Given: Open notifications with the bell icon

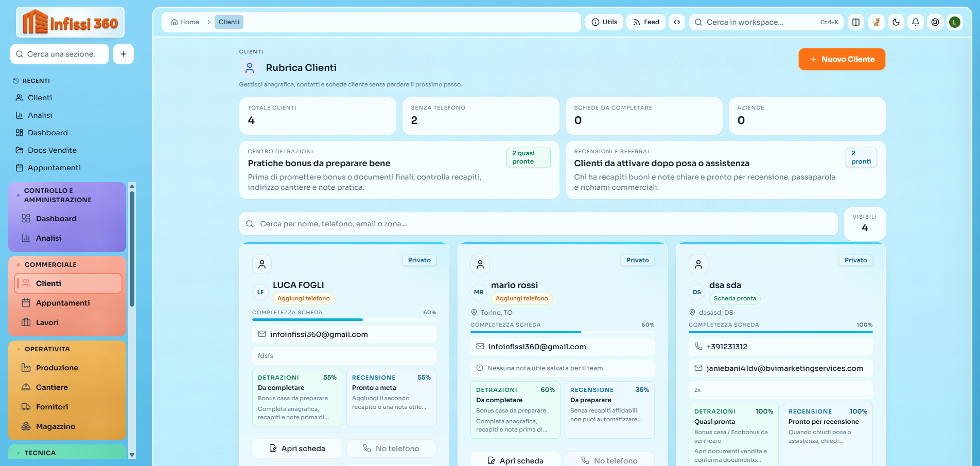Looking at the screenshot, I should point(916,22).
